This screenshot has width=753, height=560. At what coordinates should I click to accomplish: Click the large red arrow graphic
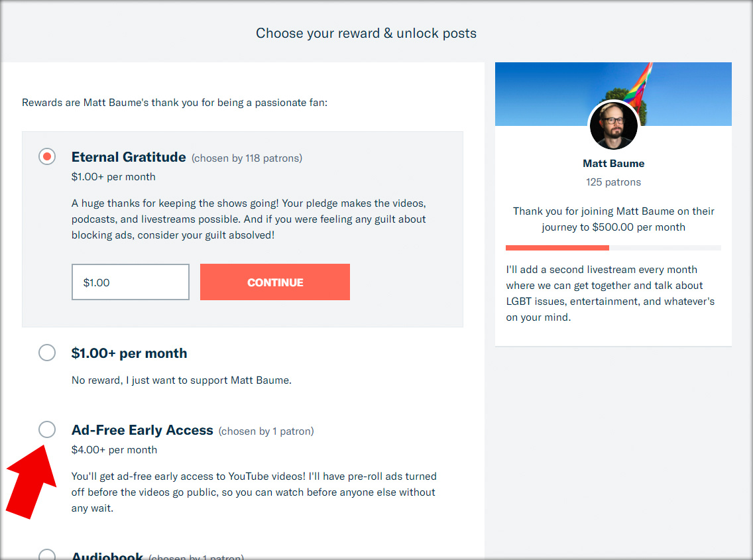31,482
